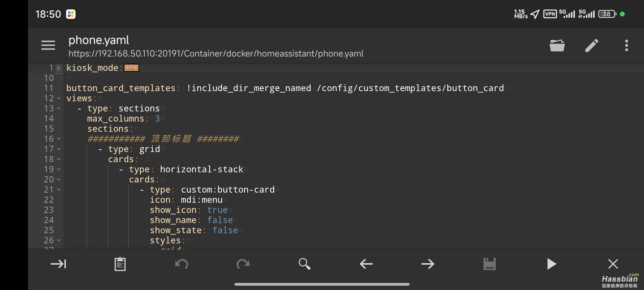Place cursor on max_columns value 3

(x=157, y=118)
